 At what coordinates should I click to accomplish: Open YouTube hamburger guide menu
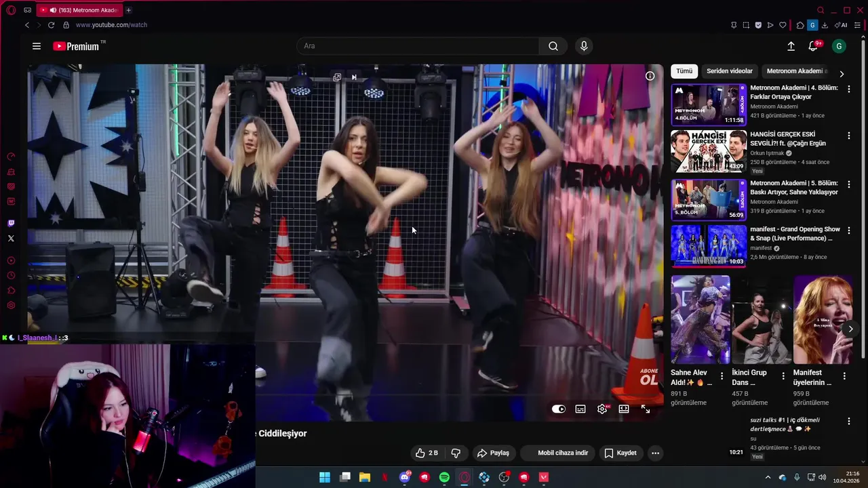(37, 46)
